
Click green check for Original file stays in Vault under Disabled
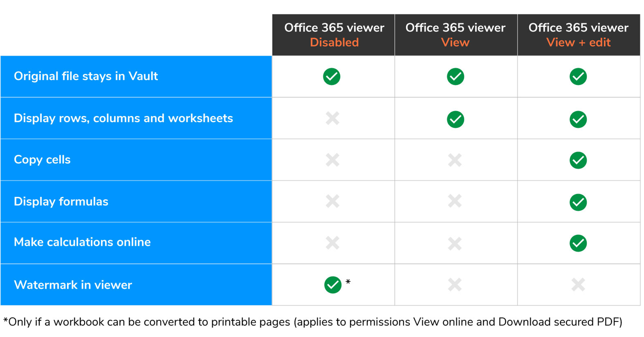(x=332, y=76)
